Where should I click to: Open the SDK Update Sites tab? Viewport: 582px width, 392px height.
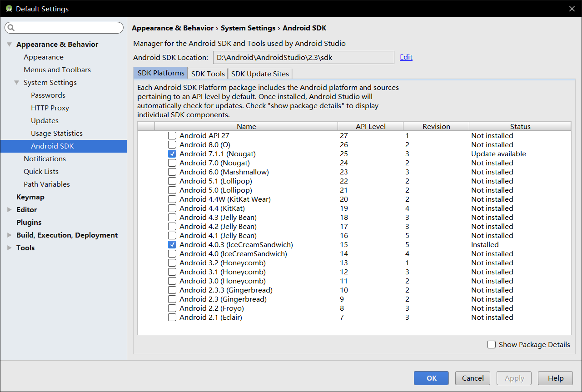tap(260, 74)
